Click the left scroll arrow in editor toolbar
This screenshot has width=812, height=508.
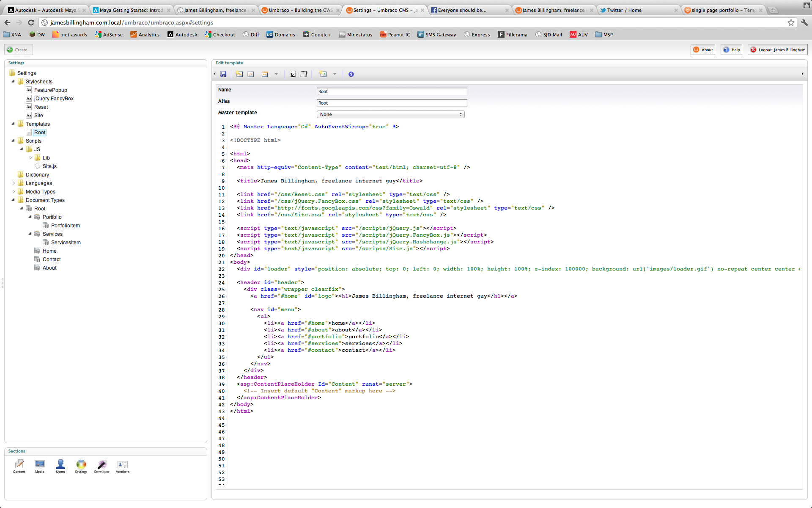215,74
